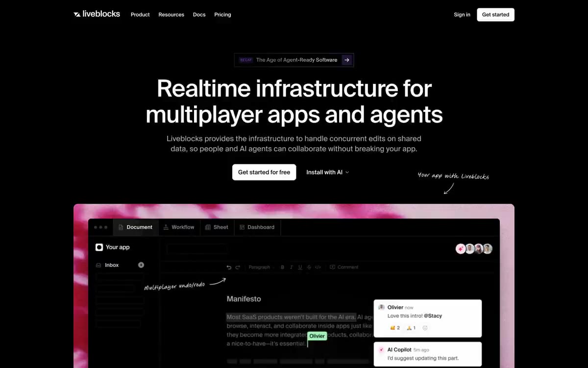Open the Resources menu
This screenshot has width=588, height=368.
[171, 15]
